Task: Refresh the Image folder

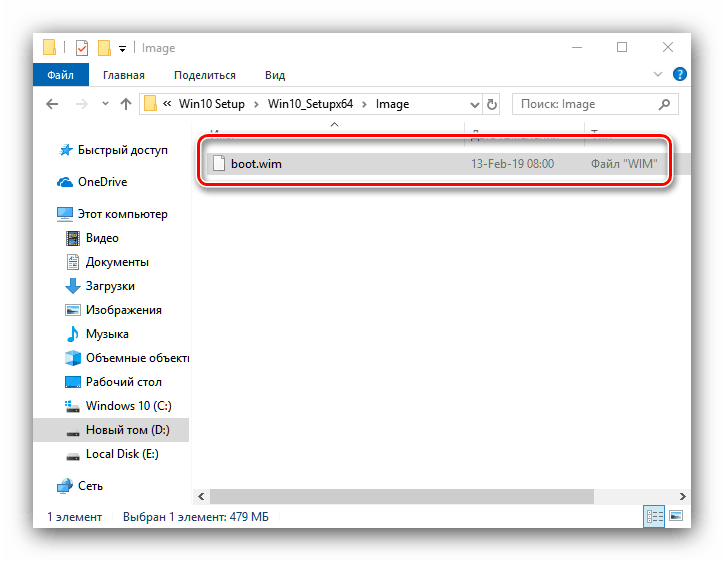Action: pyautogui.click(x=492, y=104)
